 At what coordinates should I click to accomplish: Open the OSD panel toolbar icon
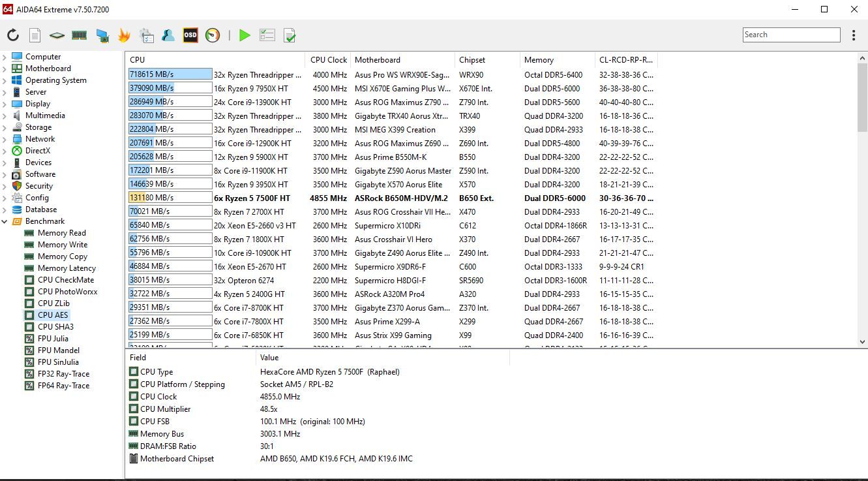(x=190, y=35)
